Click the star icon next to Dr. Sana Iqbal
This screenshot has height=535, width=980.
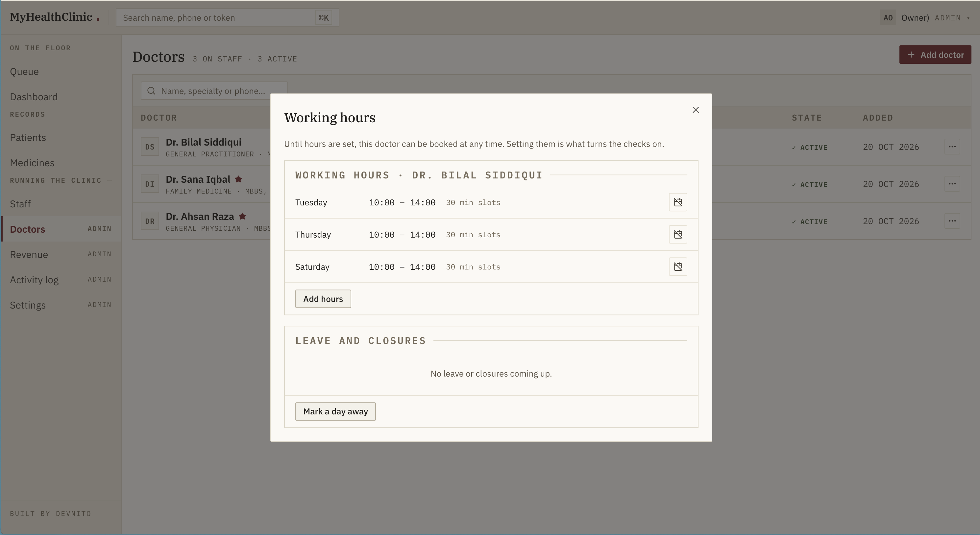[238, 179]
